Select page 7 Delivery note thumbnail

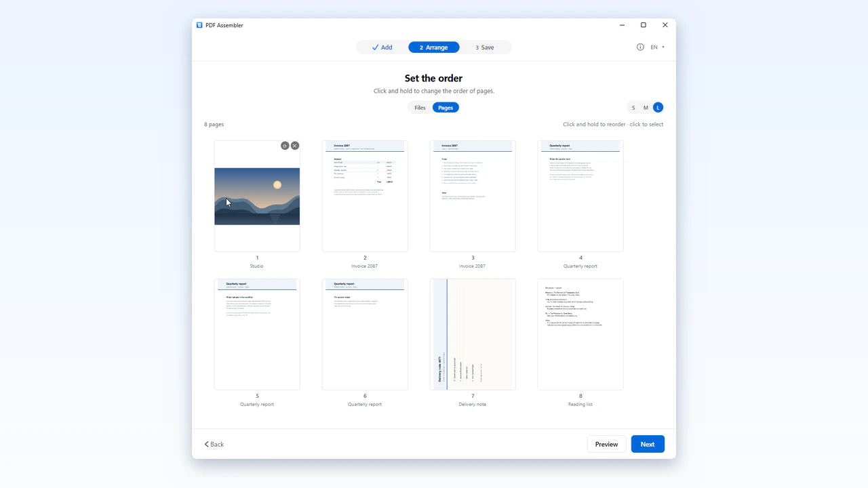pos(473,334)
